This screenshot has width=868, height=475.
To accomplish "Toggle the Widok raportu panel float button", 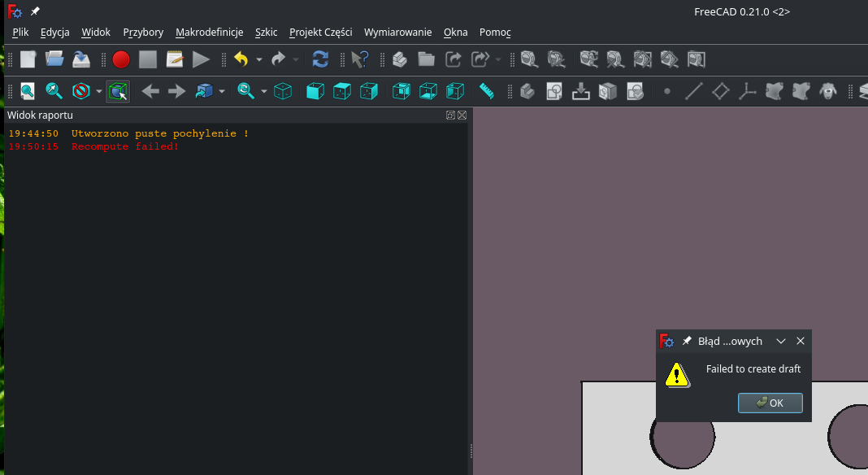I will [450, 115].
